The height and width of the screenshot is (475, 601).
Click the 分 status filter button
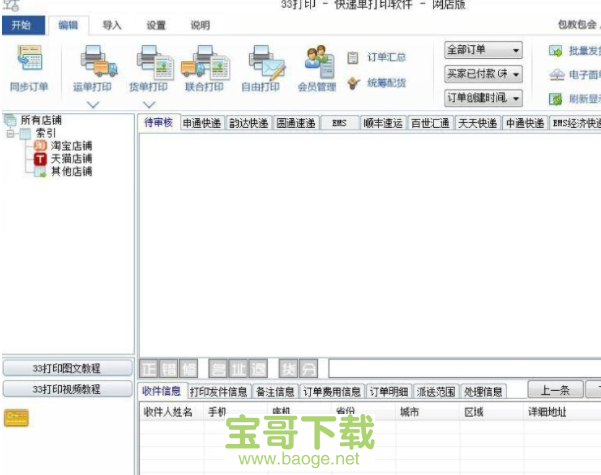pyautogui.click(x=308, y=369)
